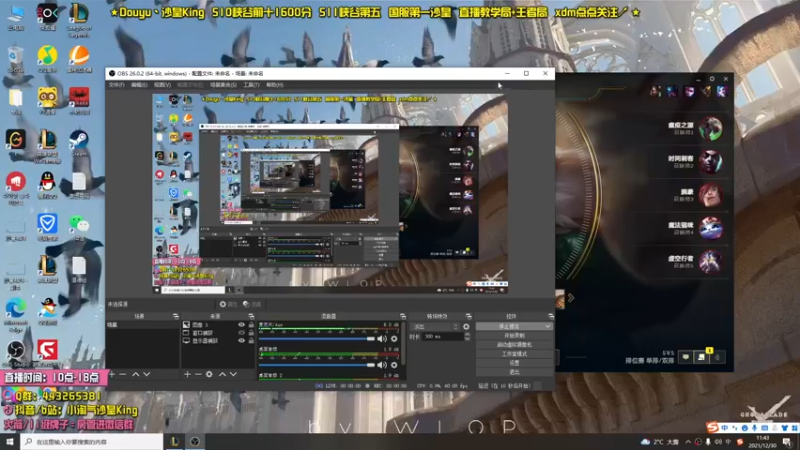Expand hidden tray icons chevron in taskbar

[688, 442]
